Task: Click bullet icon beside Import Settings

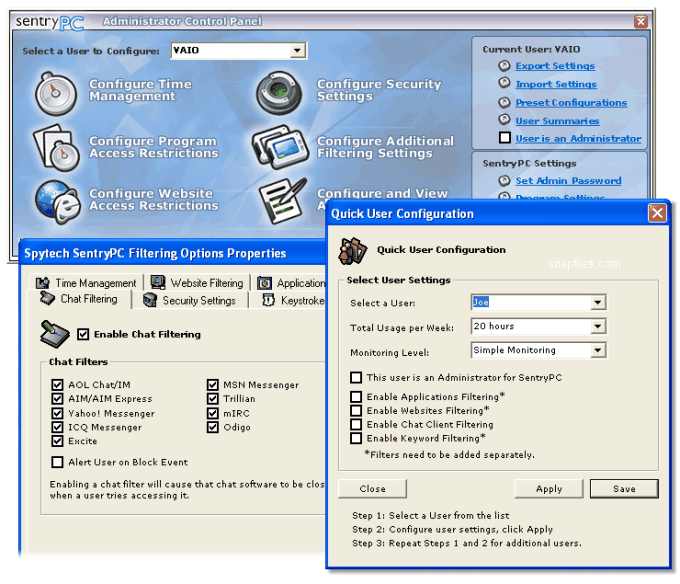Action: click(504, 82)
